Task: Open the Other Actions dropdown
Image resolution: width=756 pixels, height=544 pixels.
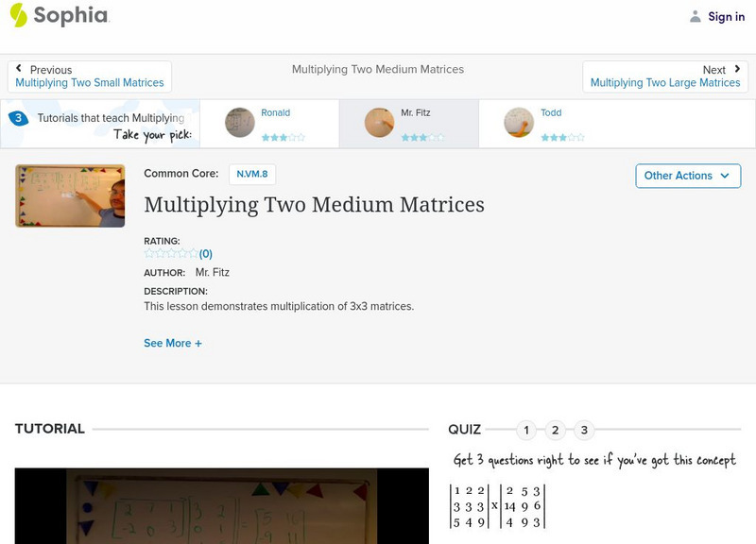Action: [x=687, y=176]
